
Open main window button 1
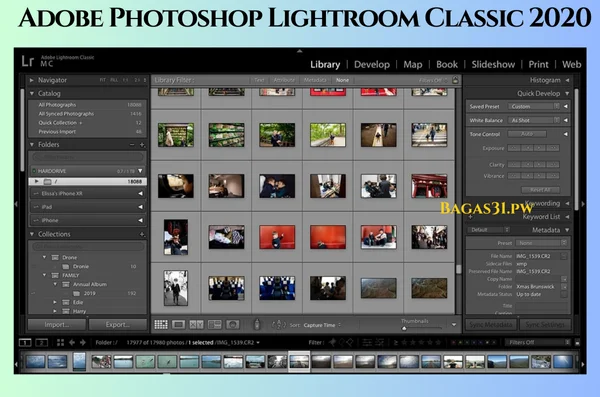click(25, 342)
